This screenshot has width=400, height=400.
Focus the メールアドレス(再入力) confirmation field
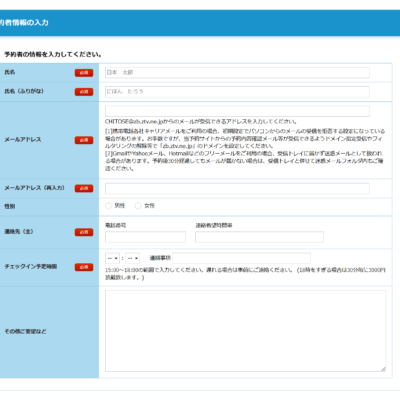click(x=237, y=188)
